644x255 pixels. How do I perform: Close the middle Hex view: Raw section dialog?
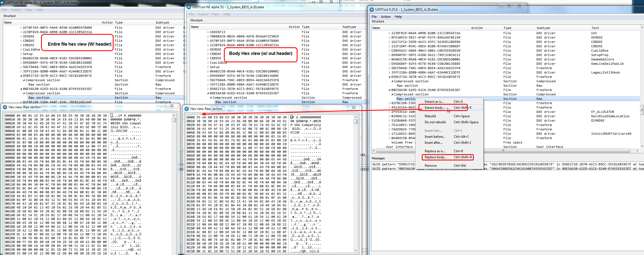click(x=354, y=107)
